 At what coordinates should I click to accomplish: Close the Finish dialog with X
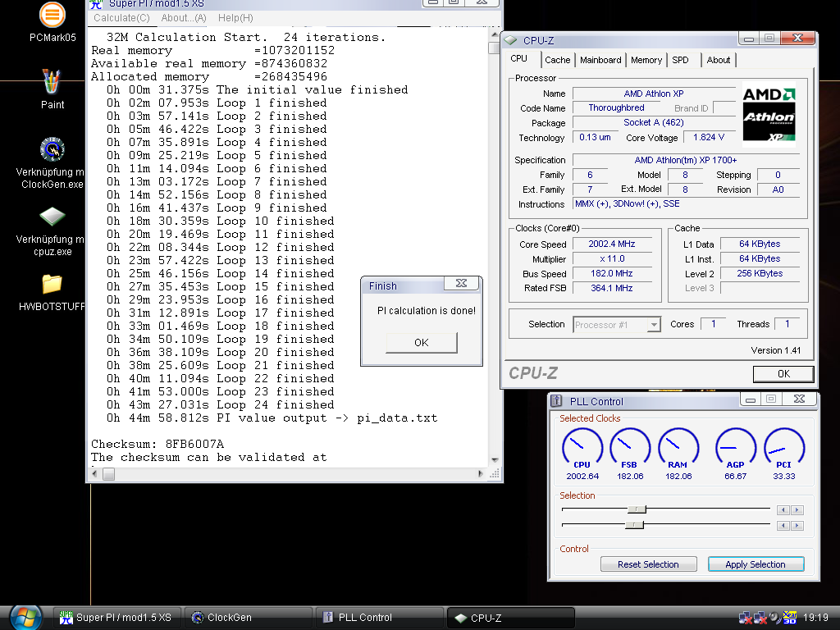(x=461, y=283)
